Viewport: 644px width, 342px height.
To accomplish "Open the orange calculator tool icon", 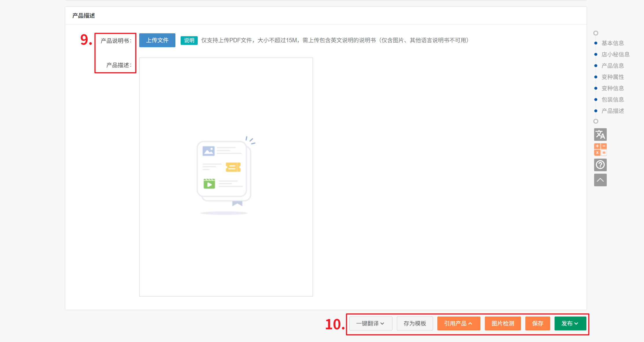I will click(600, 149).
